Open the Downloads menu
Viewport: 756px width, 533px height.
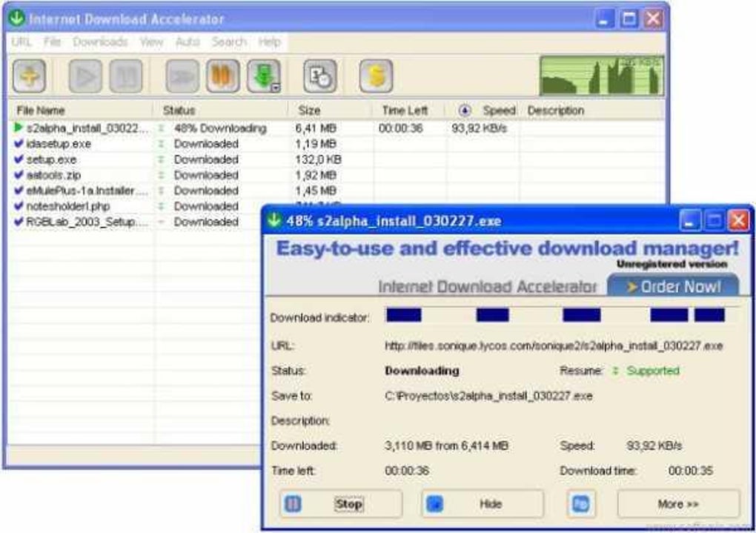[100, 42]
